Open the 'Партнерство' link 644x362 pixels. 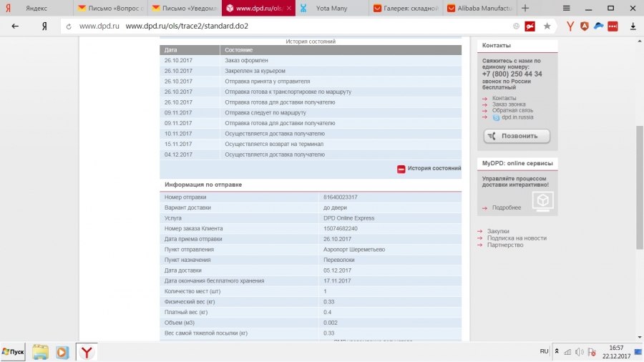[505, 245]
